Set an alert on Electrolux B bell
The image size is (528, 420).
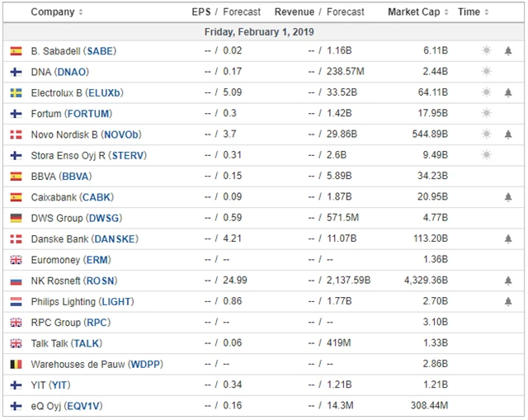click(508, 92)
